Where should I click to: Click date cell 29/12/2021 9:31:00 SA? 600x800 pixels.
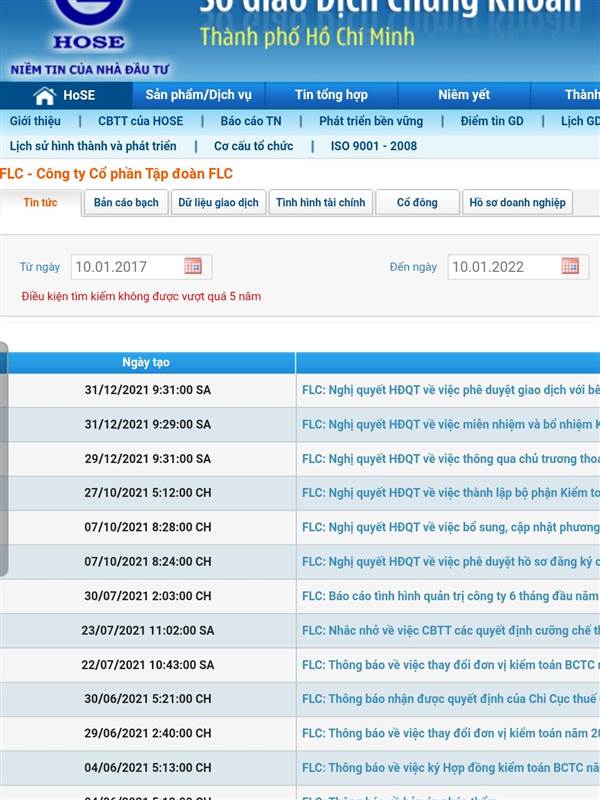(147, 459)
